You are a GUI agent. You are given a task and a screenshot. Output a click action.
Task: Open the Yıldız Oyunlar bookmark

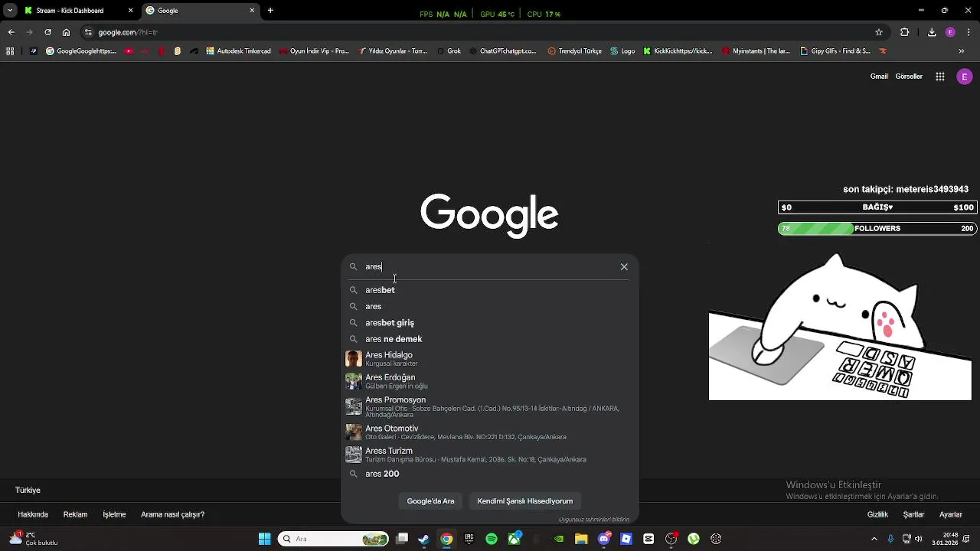tap(392, 51)
